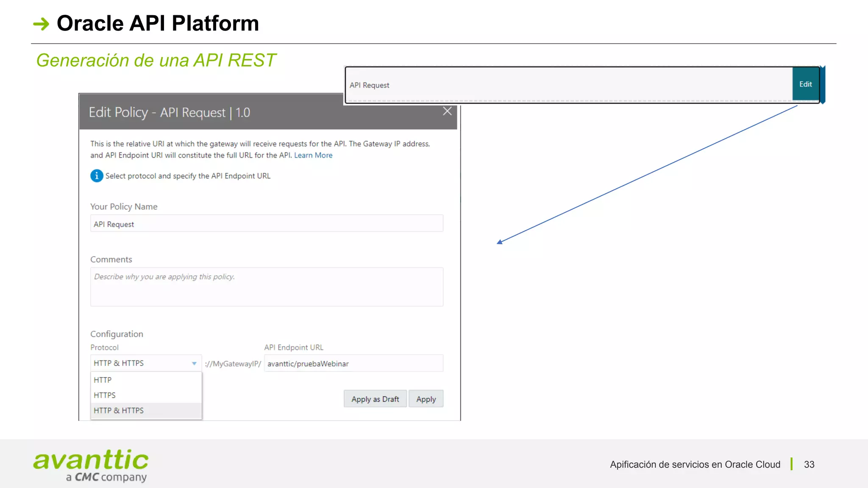Close the Edit Policy dialog
The height and width of the screenshot is (488, 868).
447,111
